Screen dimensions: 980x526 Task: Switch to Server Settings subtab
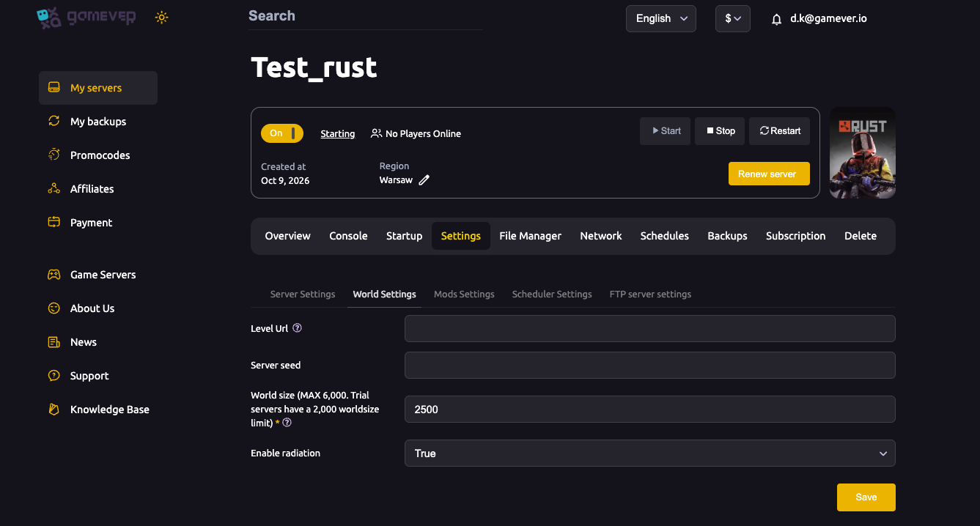[x=303, y=294]
